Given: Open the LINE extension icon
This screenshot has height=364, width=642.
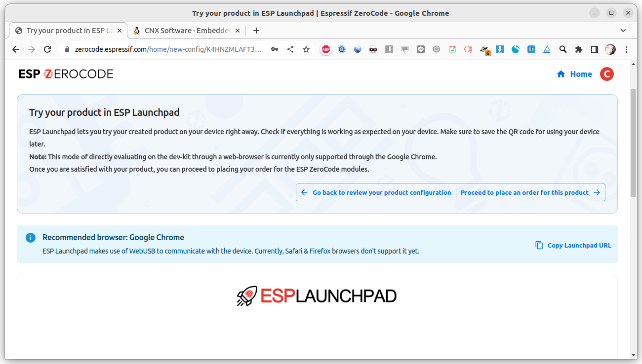Looking at the screenshot, I should pos(421,49).
